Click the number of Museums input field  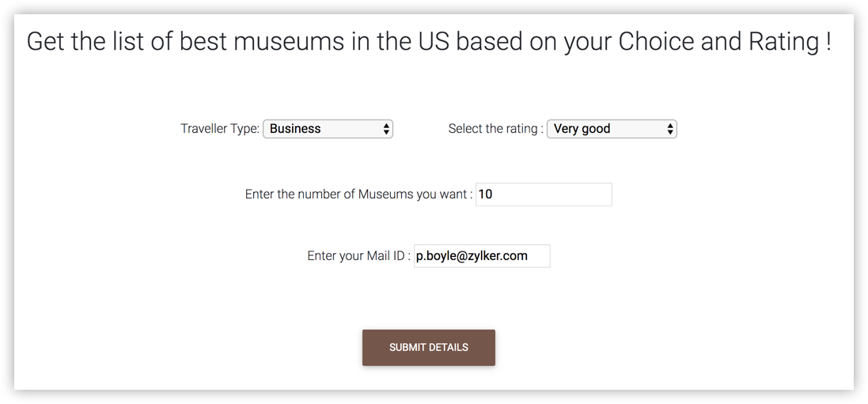(544, 194)
